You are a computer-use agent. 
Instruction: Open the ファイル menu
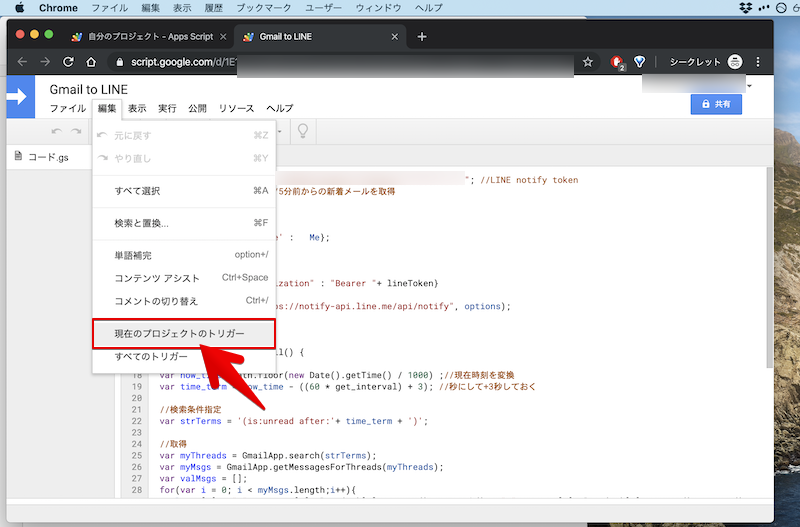68,108
